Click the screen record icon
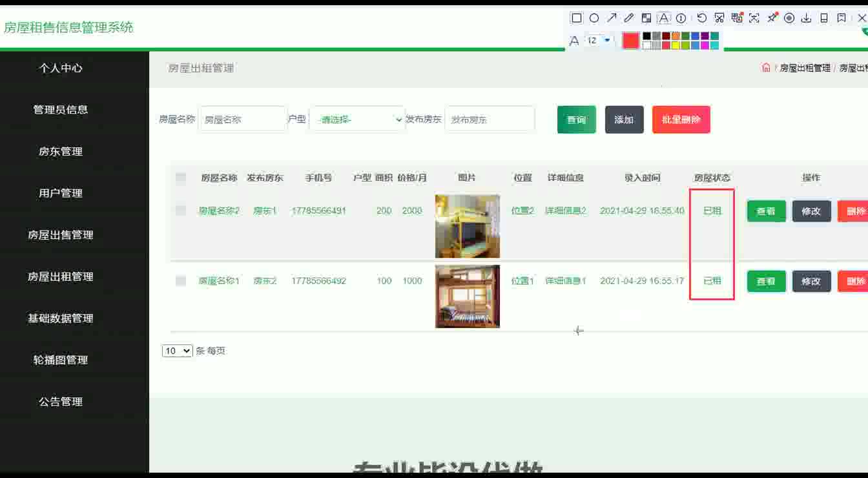Viewport: 868px width, 478px height. tap(789, 18)
